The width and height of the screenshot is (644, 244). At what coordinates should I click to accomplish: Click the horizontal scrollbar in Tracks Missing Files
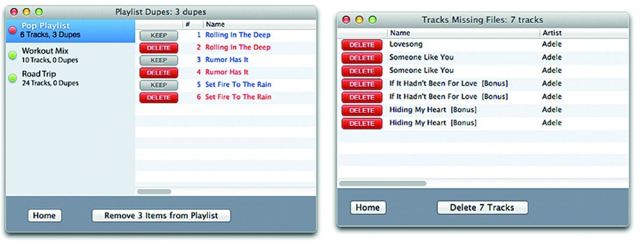pos(382,183)
